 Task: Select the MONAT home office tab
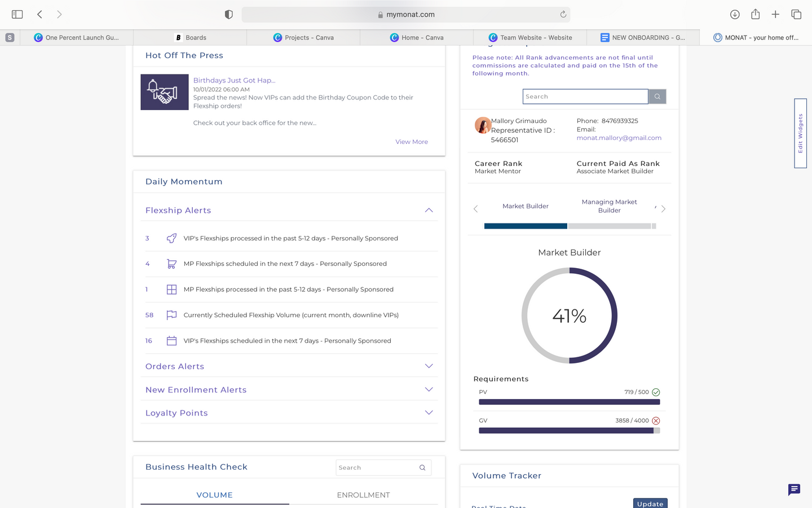756,37
